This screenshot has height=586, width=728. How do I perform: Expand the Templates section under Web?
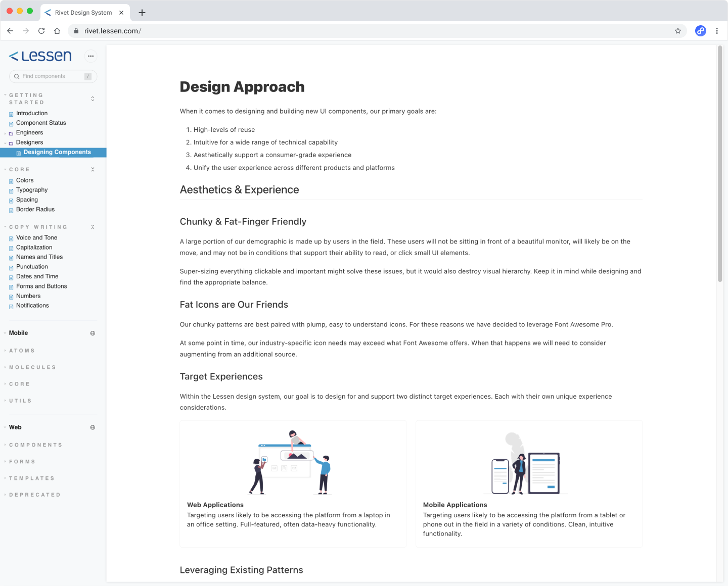[31, 478]
